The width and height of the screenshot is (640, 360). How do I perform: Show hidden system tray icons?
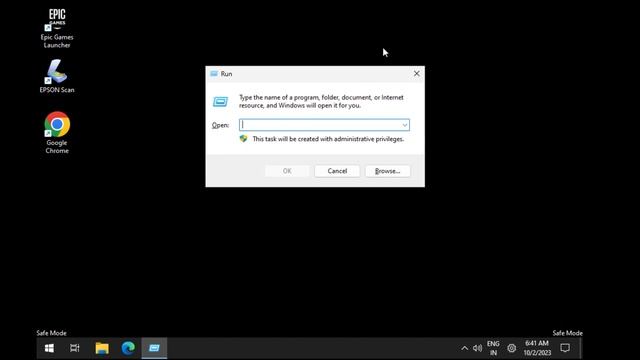pyautogui.click(x=464, y=348)
